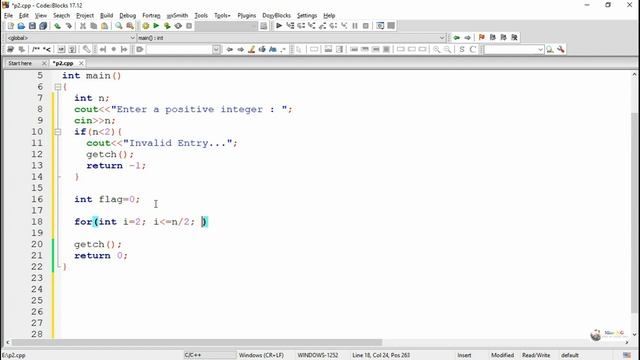Toggle source view with the S icon
Screen dimensions: 640x360
tap(462, 49)
